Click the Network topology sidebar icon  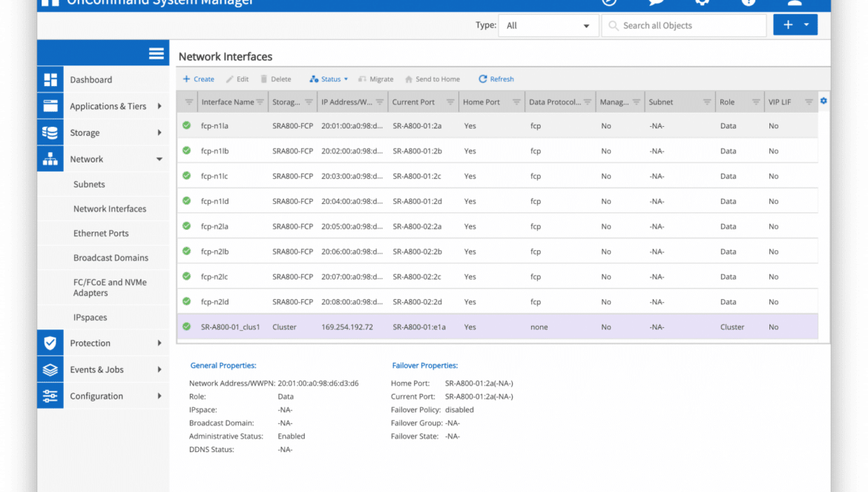50,160
